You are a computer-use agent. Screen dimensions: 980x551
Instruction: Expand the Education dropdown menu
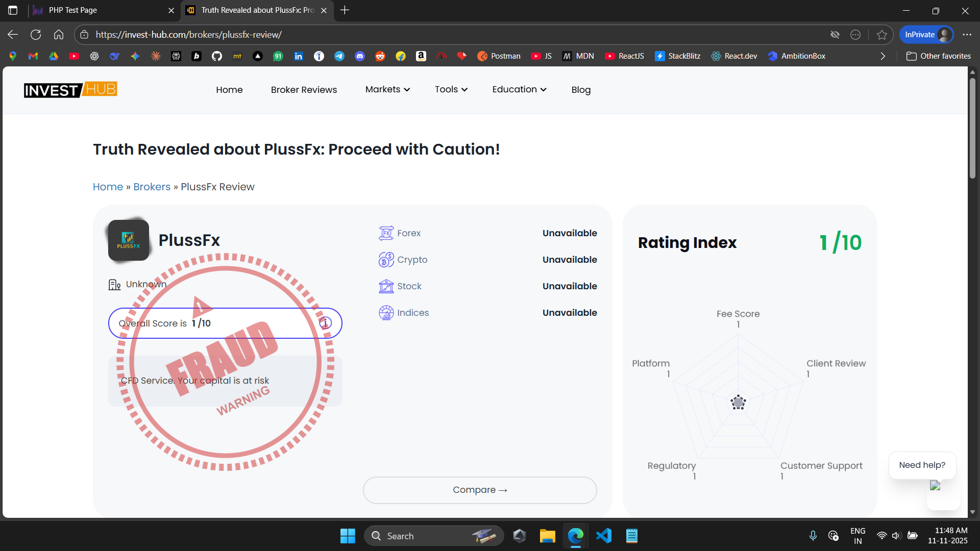point(519,89)
